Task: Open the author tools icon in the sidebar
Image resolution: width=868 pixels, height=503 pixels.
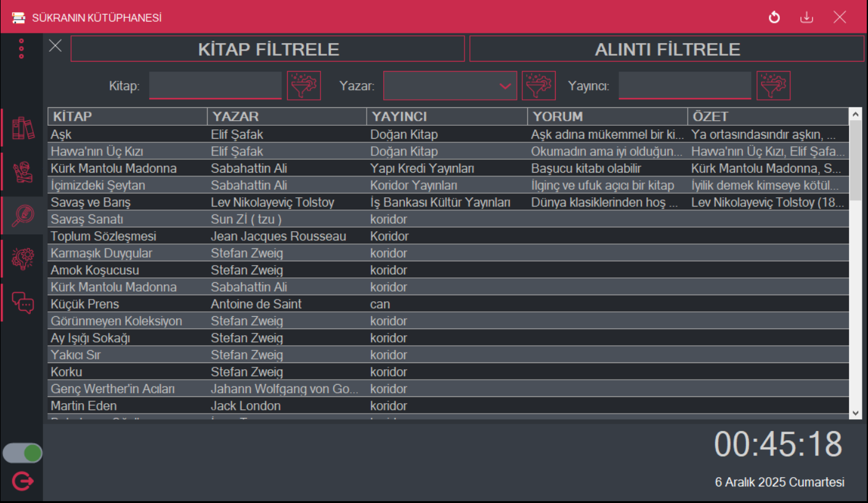Action: pyautogui.click(x=22, y=171)
